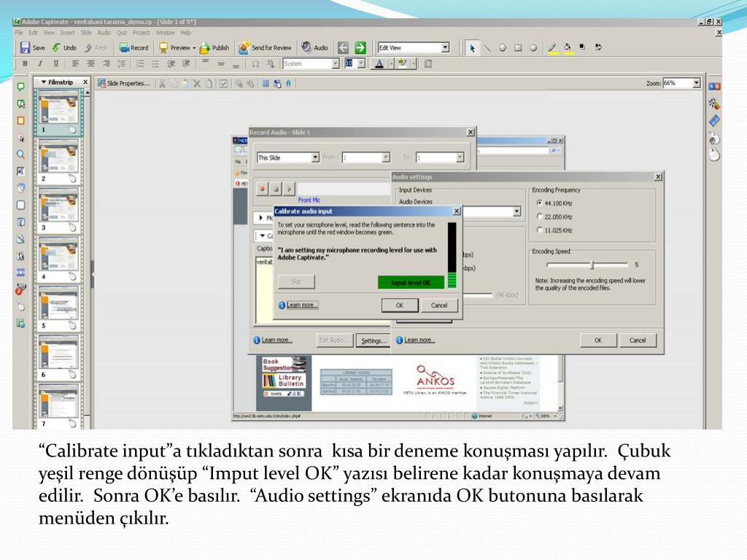The width and height of the screenshot is (747, 560).
Task: Select slide 3 thumbnail in Filmstrip
Action: [x=58, y=207]
